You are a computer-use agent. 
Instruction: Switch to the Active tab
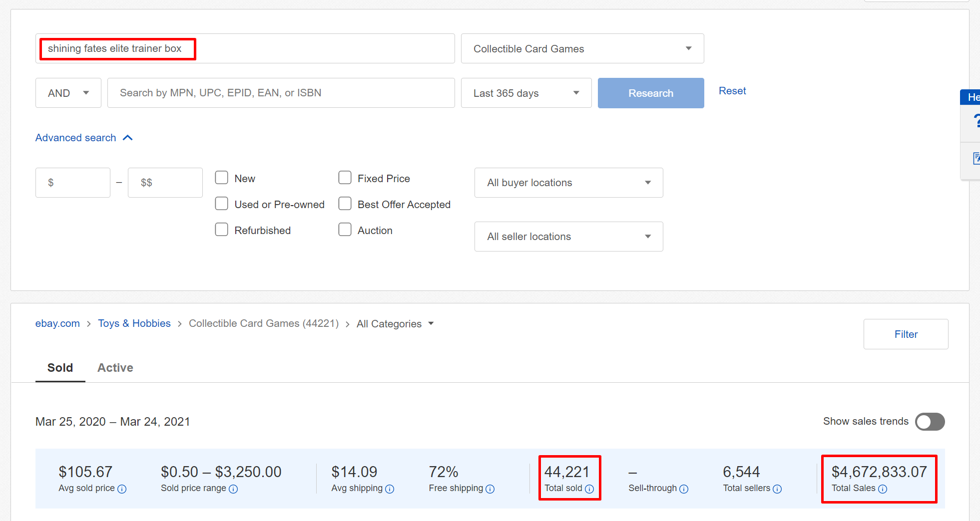coord(115,368)
